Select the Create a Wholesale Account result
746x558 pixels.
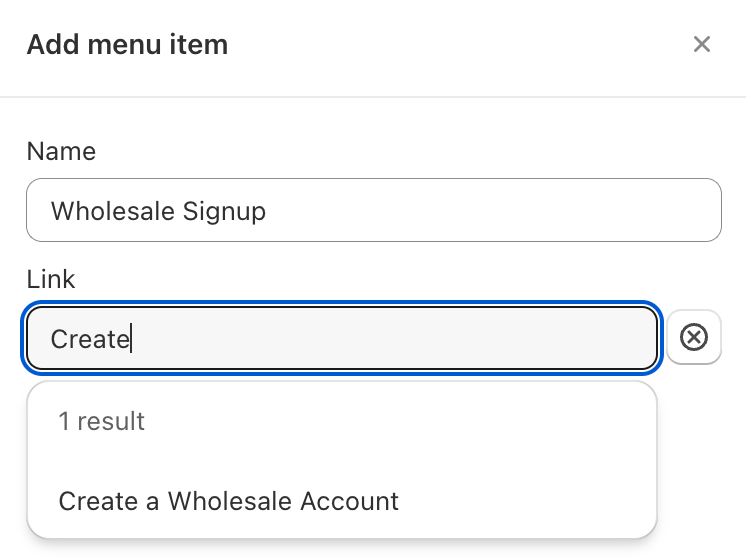click(x=229, y=501)
